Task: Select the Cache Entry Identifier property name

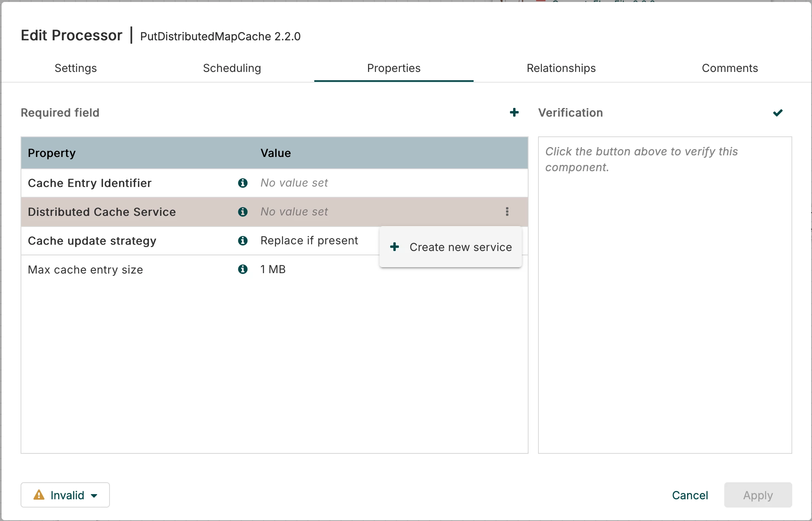Action: (x=90, y=183)
